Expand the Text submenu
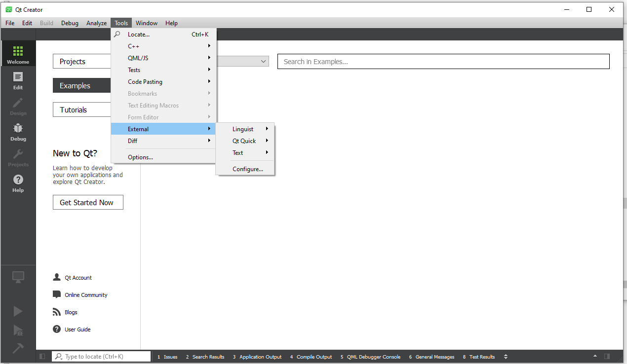This screenshot has width=627, height=364. pos(245,152)
